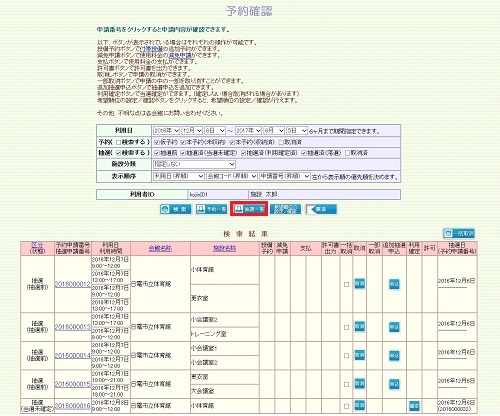Click the 申込 button for application 2016000013
Screen dimensions: 500x416
394,327
